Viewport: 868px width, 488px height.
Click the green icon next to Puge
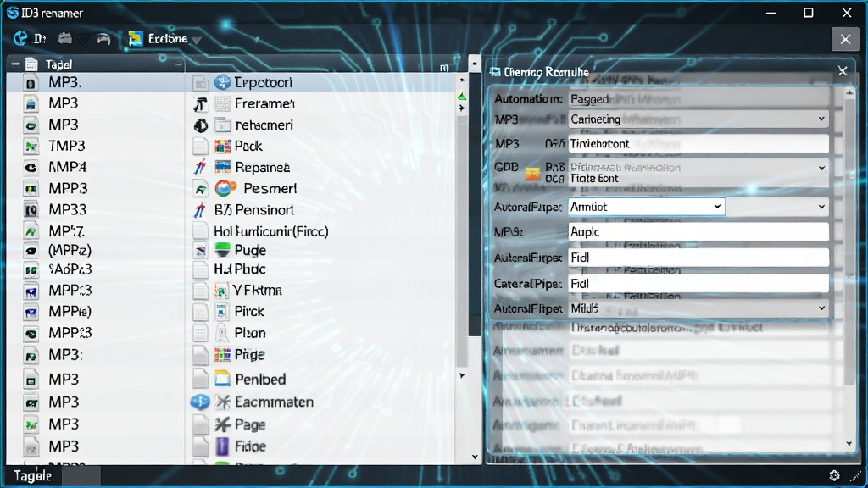click(223, 250)
